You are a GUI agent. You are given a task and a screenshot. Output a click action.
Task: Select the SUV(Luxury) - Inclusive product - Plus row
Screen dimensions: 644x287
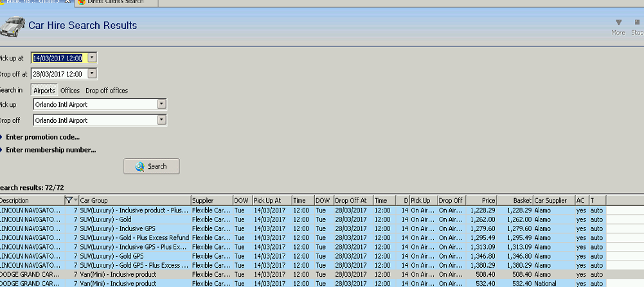click(303, 210)
